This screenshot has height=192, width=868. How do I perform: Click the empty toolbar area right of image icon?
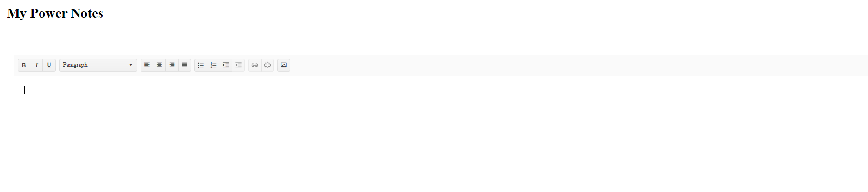[579, 65]
